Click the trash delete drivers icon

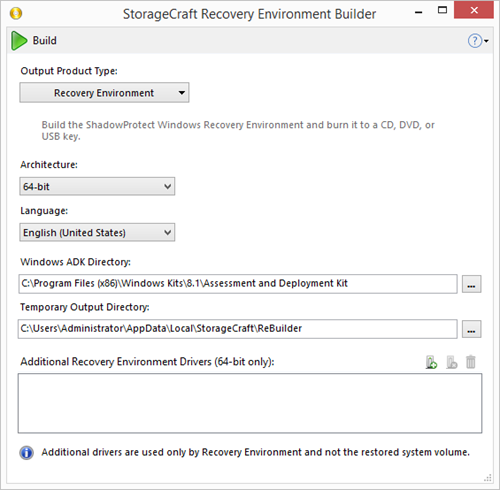[x=471, y=362]
